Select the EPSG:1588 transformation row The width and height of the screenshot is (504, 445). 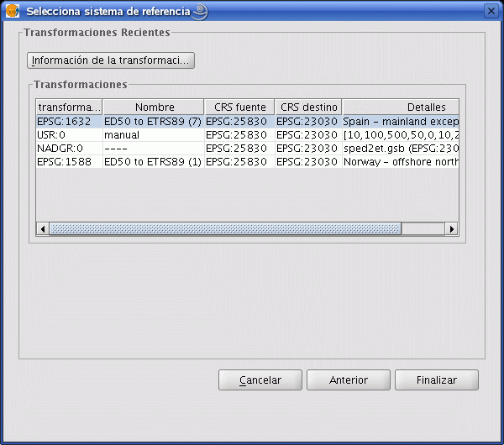click(x=247, y=161)
